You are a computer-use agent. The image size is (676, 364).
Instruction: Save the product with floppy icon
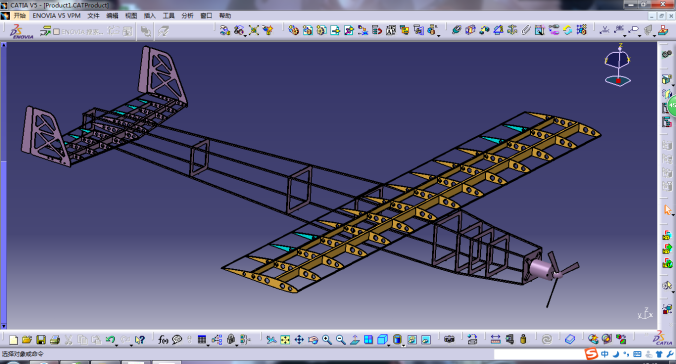tap(41, 340)
